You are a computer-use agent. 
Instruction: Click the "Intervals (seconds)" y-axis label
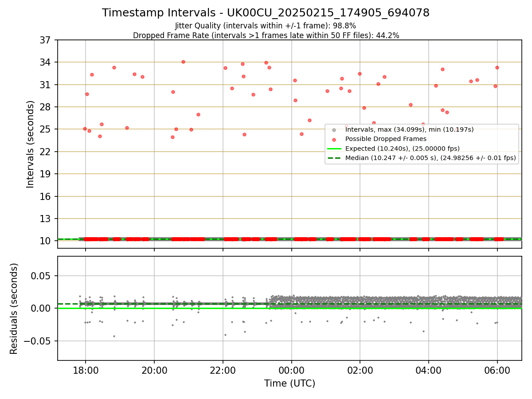(x=31, y=144)
